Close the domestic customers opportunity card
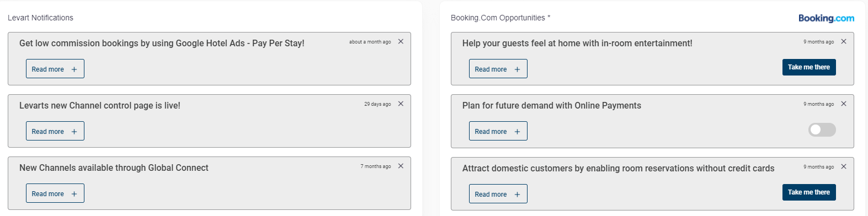This screenshot has height=216, width=868. (x=844, y=166)
